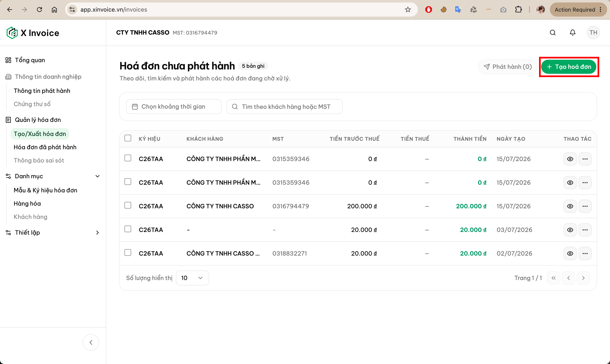Screen dimensions: 610x364
Task: Bookmark page with the star icon
Action: coord(408,10)
